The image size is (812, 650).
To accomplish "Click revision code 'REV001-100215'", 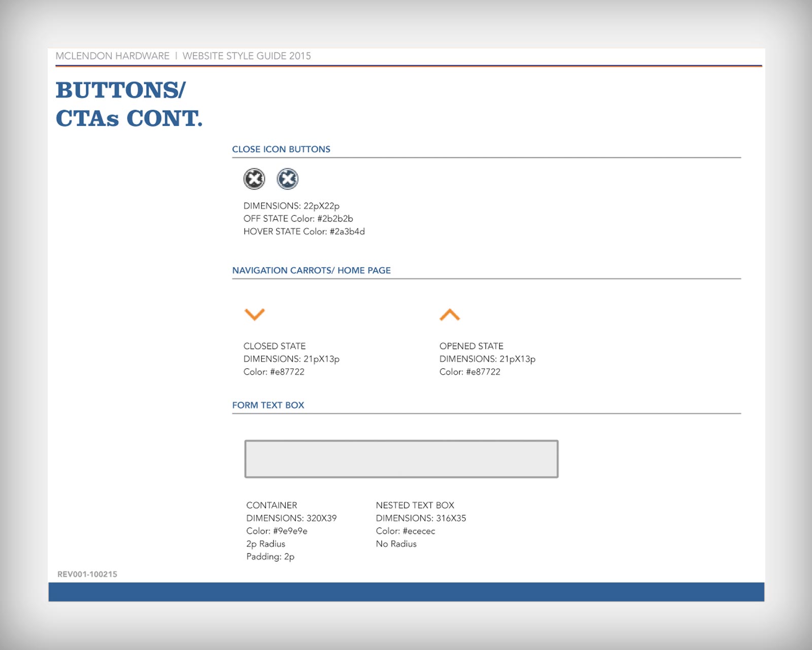I will coord(87,574).
